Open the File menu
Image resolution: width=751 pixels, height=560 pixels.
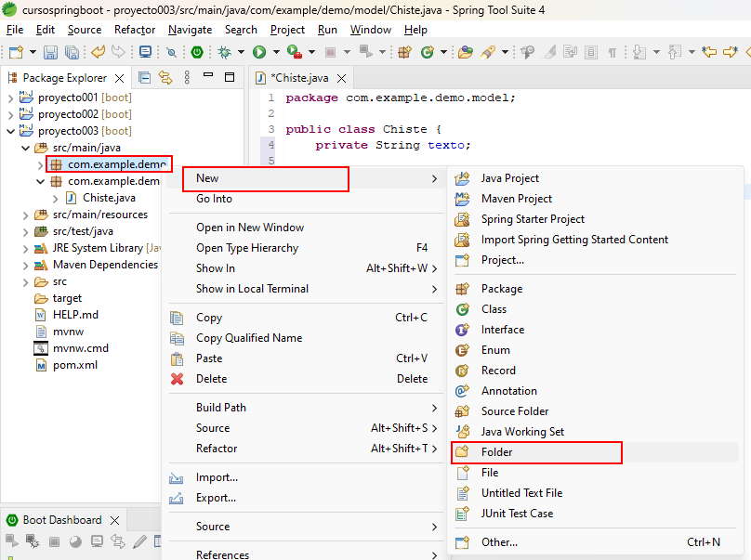tap(15, 30)
